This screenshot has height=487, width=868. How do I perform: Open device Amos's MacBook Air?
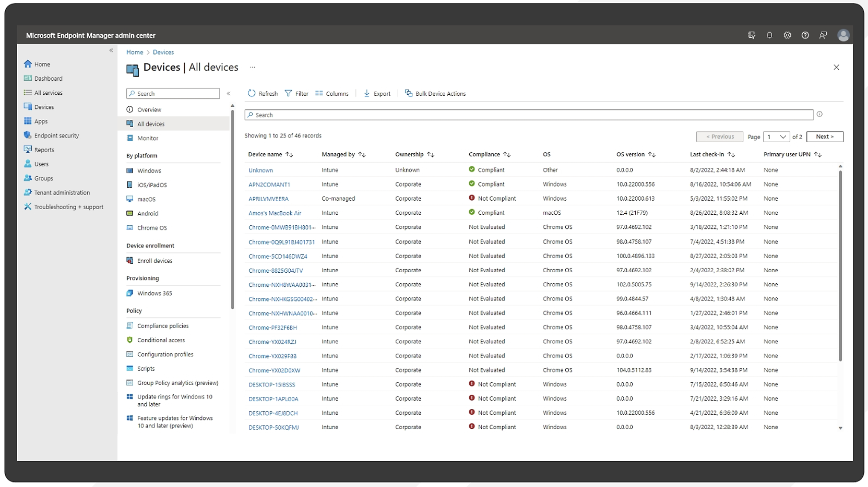click(x=275, y=213)
